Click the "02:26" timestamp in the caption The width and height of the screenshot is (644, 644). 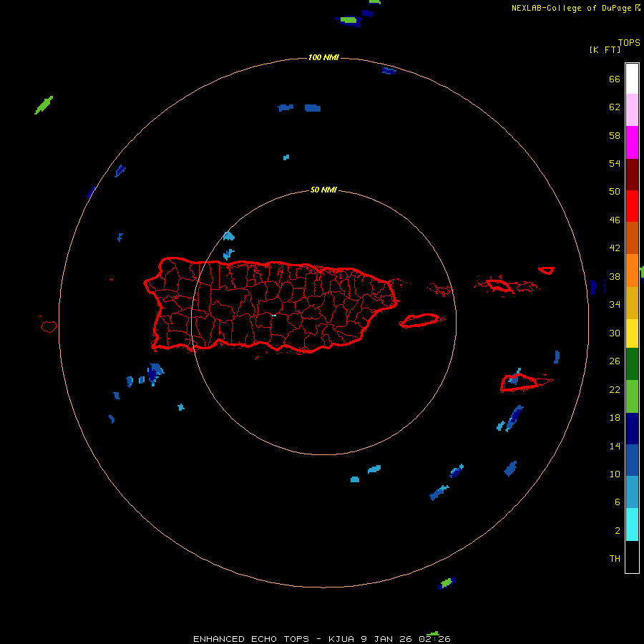click(434, 639)
